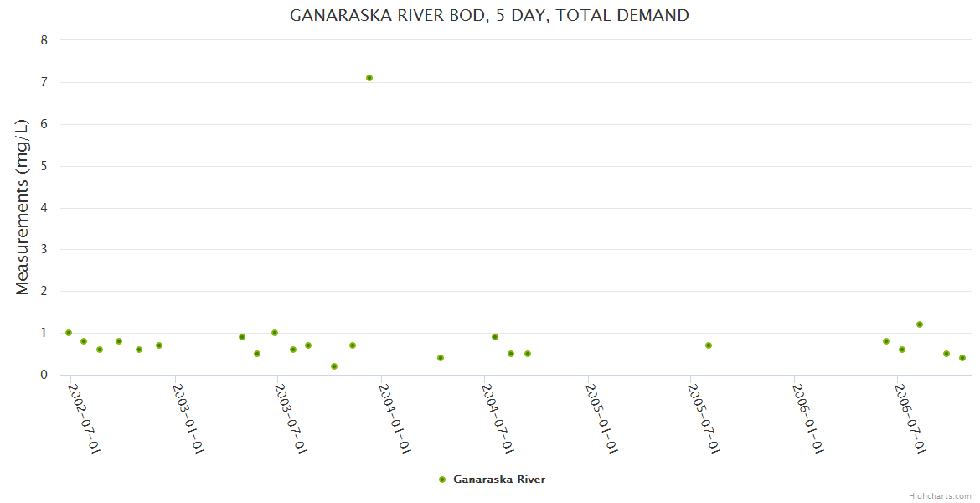
Task: Select the isolated point between 2004-01-01 and 2004-07-01
Action: pyautogui.click(x=441, y=358)
